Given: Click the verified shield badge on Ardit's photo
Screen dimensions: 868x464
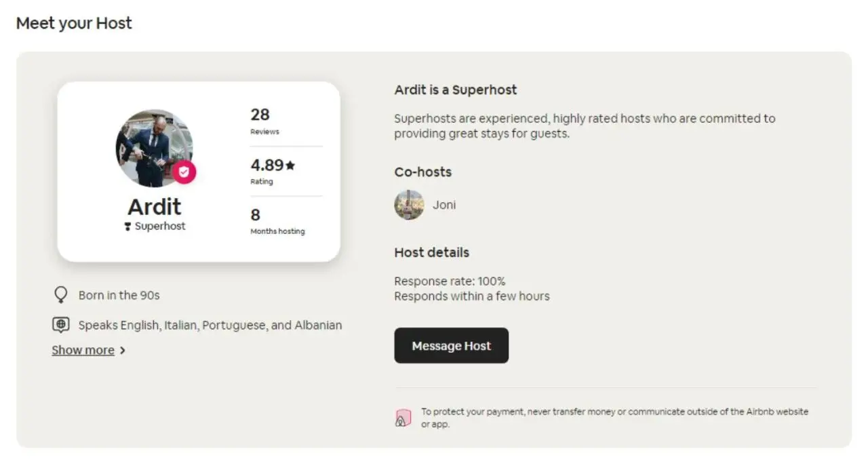Looking at the screenshot, I should pyautogui.click(x=184, y=172).
